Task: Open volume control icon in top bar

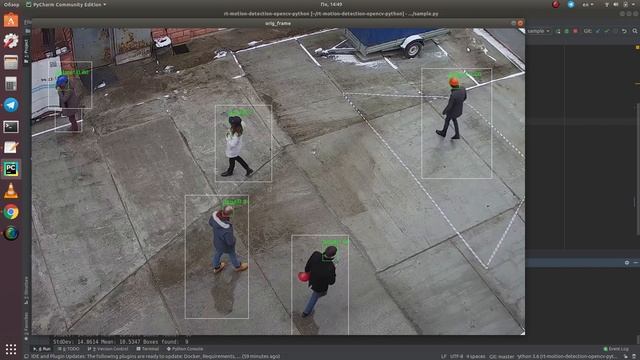Action: coord(616,4)
